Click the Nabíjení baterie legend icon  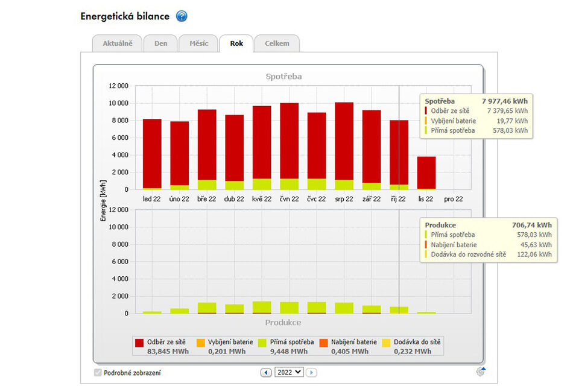click(x=323, y=343)
